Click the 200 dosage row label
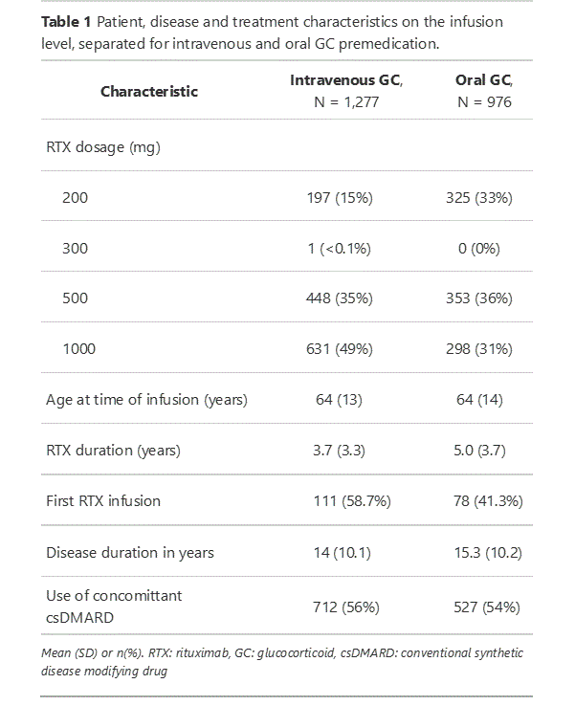 (75, 197)
